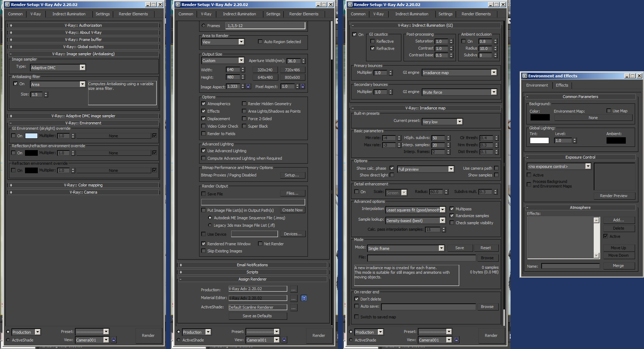Open the Background Color swatch
Image resolution: width=644 pixels, height=349 pixels.
[540, 118]
